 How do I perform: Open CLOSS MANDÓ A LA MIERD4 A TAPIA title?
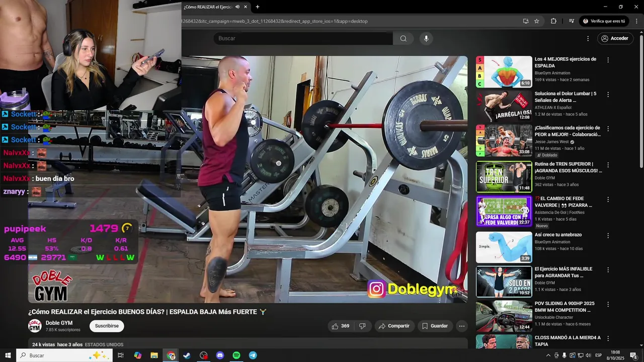coord(568,341)
